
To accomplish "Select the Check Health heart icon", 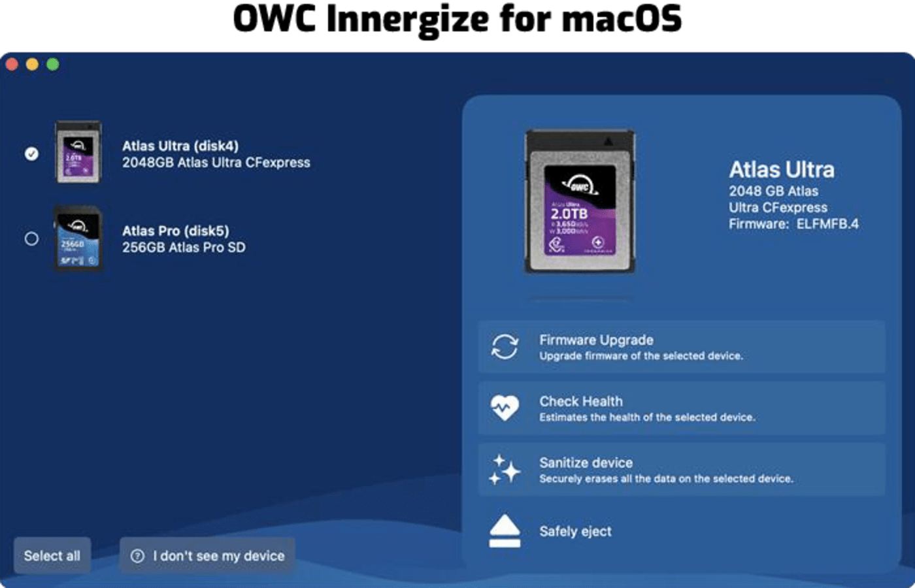I will pyautogui.click(x=503, y=408).
